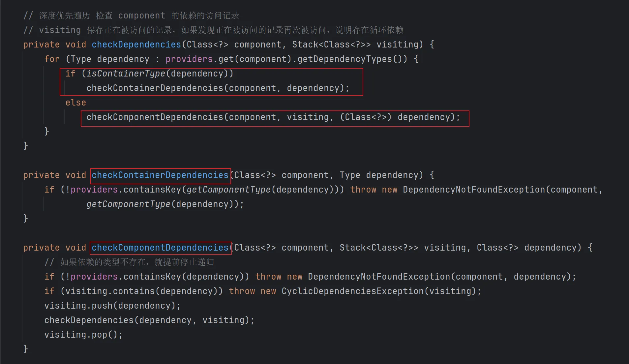The image size is (629, 364).
Task: Click the for keyword of the loop
Action: 52,59
